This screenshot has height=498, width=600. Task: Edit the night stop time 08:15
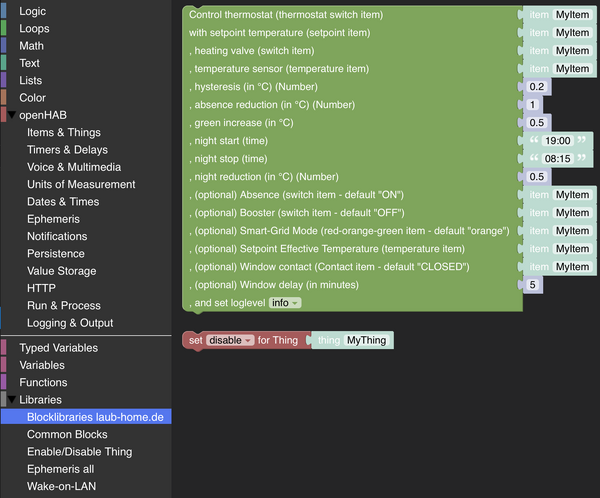click(x=556, y=159)
